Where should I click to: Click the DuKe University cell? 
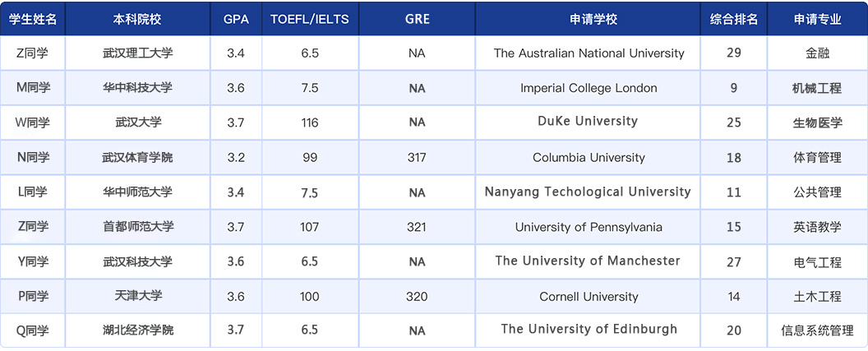coord(588,122)
